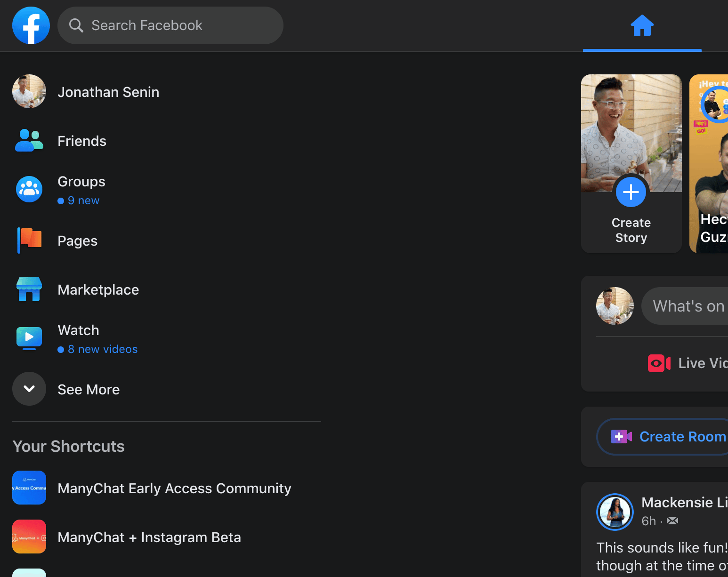Open Jonathan Senin profile link
This screenshot has height=577, width=728.
pyautogui.click(x=108, y=92)
